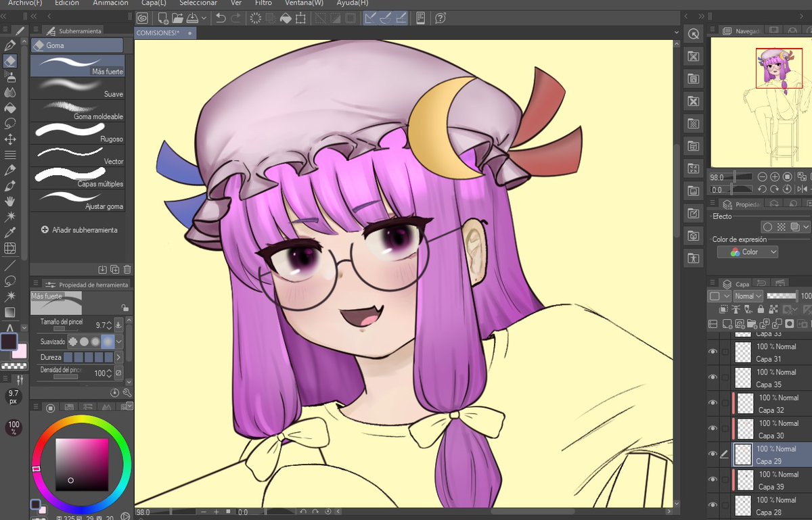Hide the Capa 30 layer

coord(713,429)
